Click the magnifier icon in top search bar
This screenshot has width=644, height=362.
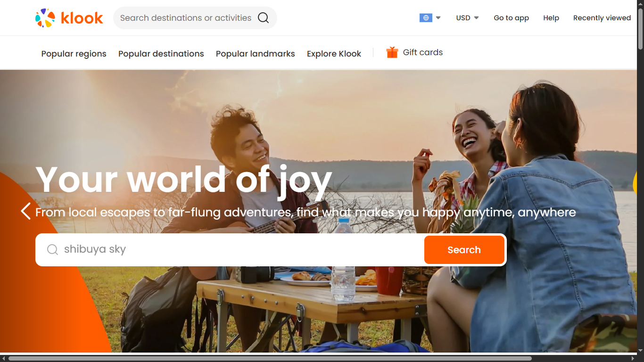coord(263,18)
